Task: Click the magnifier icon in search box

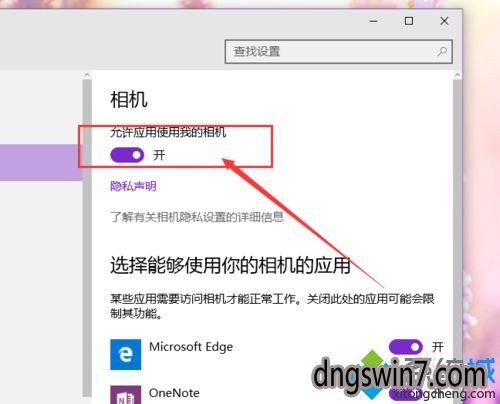Action: tap(442, 51)
